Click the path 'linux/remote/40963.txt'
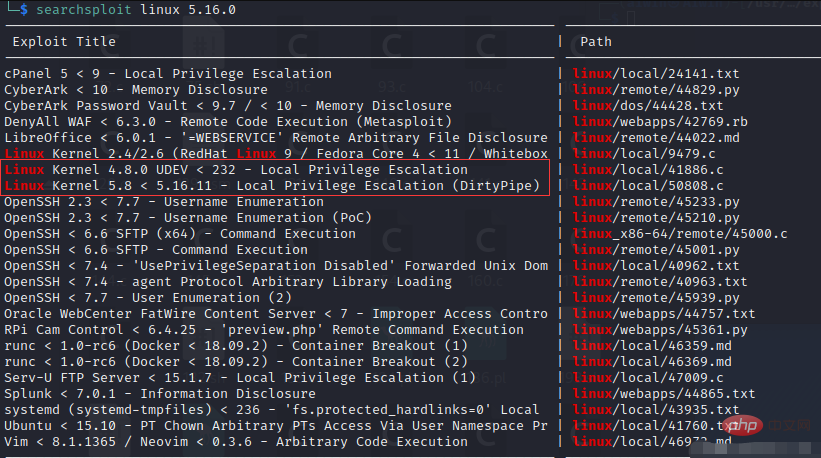The image size is (821, 458). 660,282
